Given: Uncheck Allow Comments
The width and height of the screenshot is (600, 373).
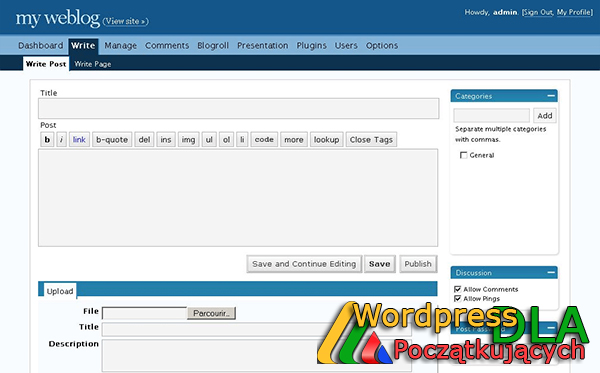Looking at the screenshot, I should tap(457, 289).
